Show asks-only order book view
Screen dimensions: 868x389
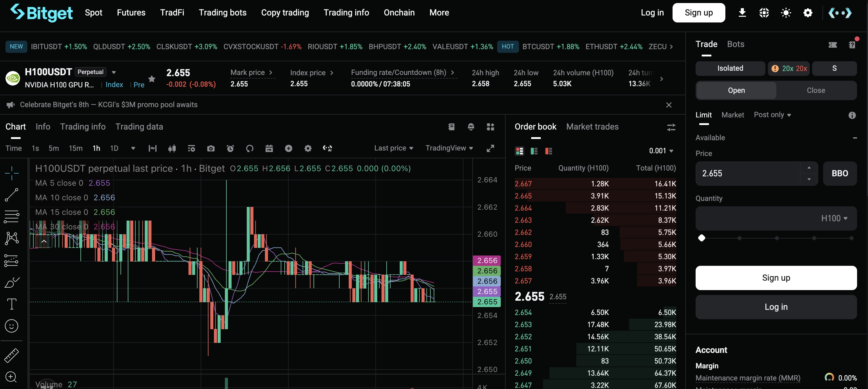click(548, 151)
